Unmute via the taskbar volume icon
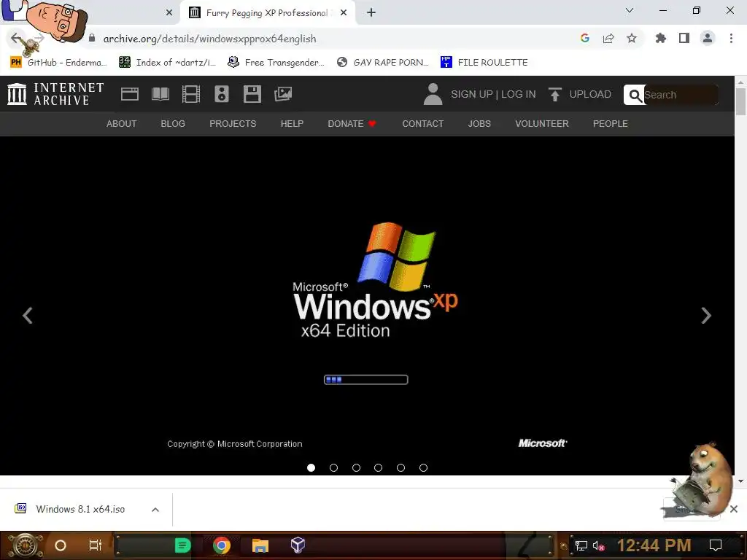 pos(598,545)
